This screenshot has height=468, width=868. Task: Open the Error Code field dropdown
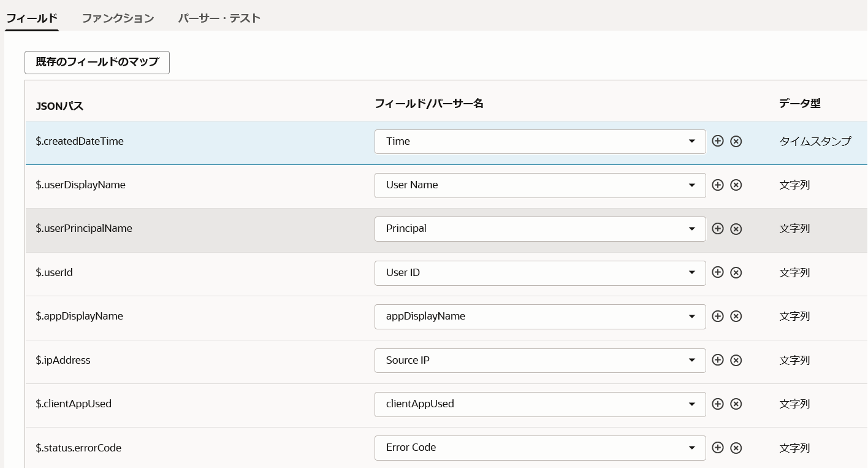coord(540,447)
